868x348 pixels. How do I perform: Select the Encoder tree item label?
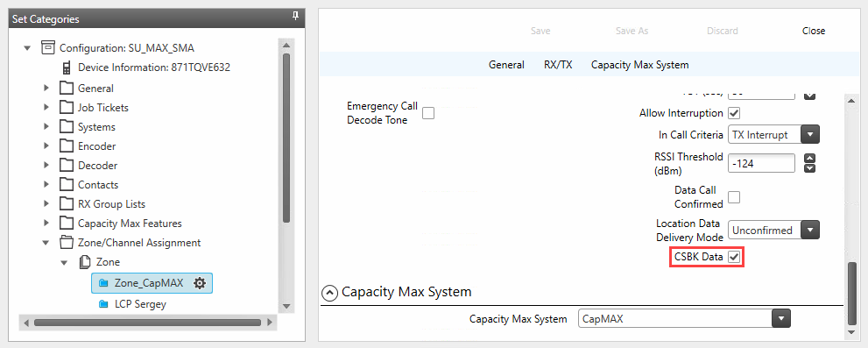pyautogui.click(x=97, y=146)
